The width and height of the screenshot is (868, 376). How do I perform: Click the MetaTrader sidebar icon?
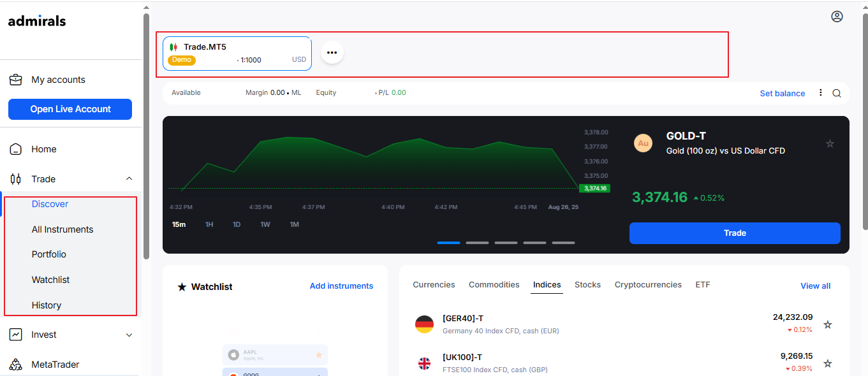[x=16, y=365]
